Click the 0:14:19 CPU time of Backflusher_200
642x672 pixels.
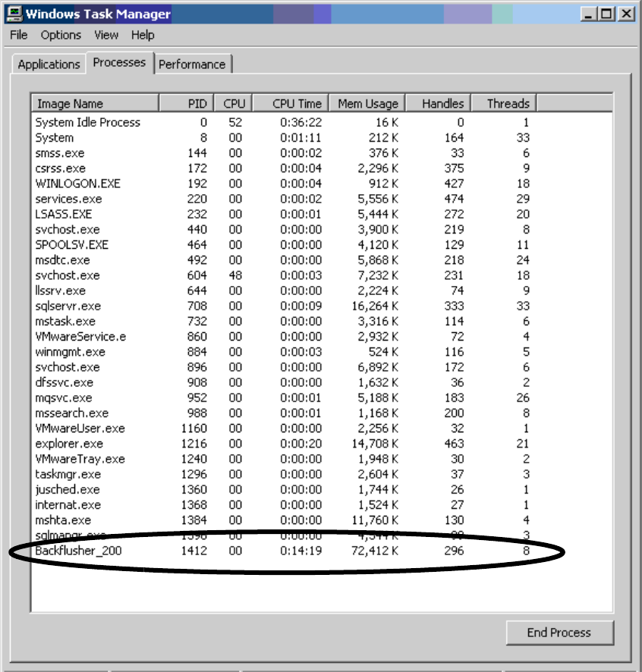(301, 551)
